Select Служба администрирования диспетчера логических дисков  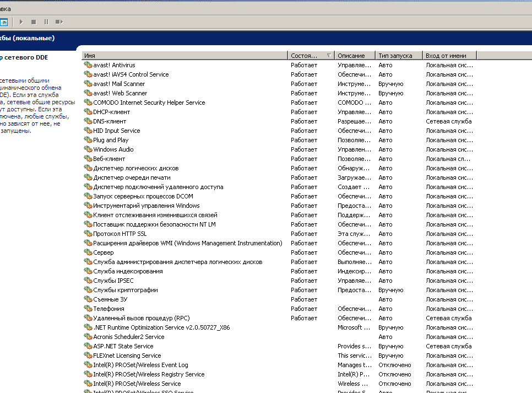coord(178,262)
